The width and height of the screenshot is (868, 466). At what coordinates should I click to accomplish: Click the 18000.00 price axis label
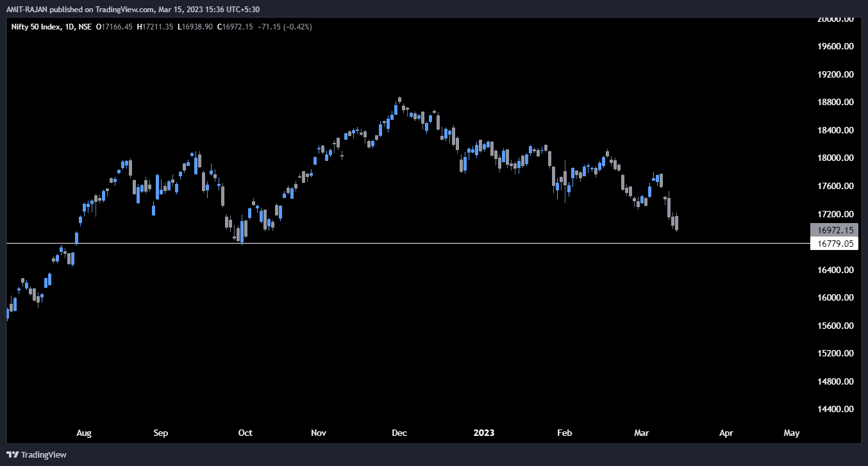click(x=835, y=158)
